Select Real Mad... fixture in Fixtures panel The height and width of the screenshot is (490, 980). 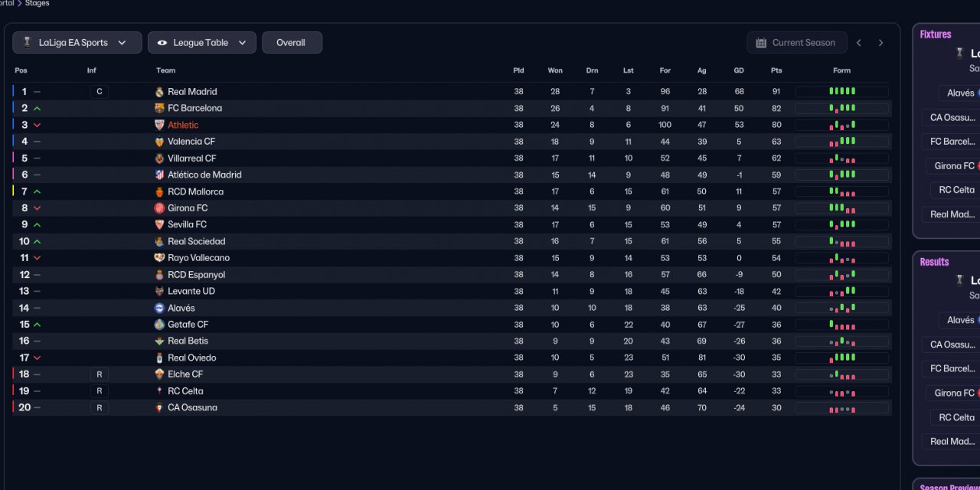pos(952,214)
